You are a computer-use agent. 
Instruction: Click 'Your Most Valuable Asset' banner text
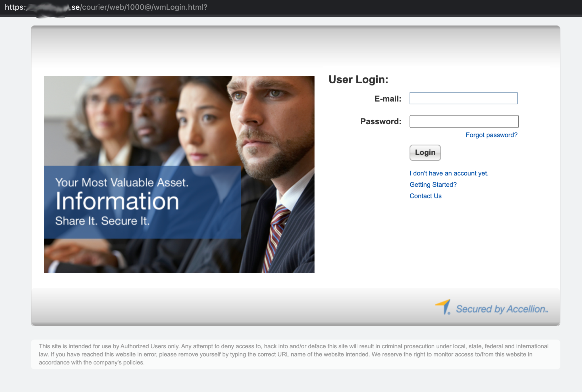[122, 183]
